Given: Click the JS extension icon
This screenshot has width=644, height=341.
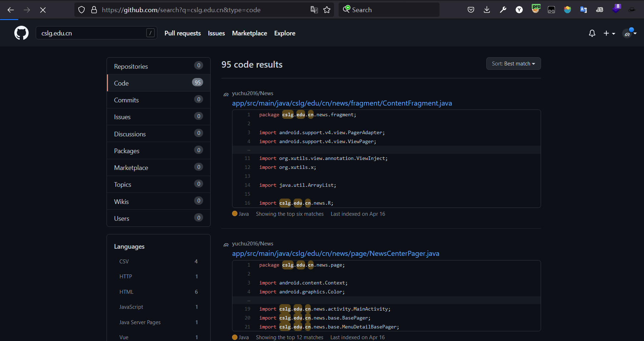Looking at the screenshot, I should (x=600, y=10).
